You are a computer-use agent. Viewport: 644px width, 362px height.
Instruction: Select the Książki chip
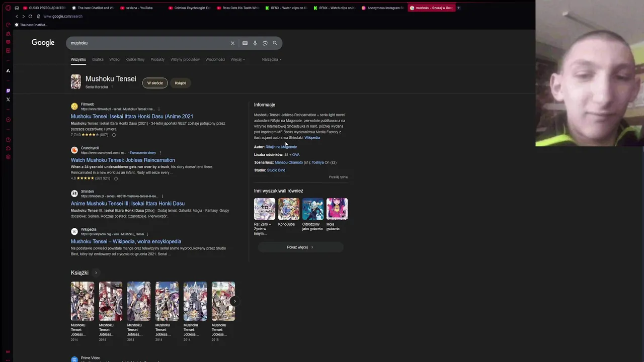[181, 83]
